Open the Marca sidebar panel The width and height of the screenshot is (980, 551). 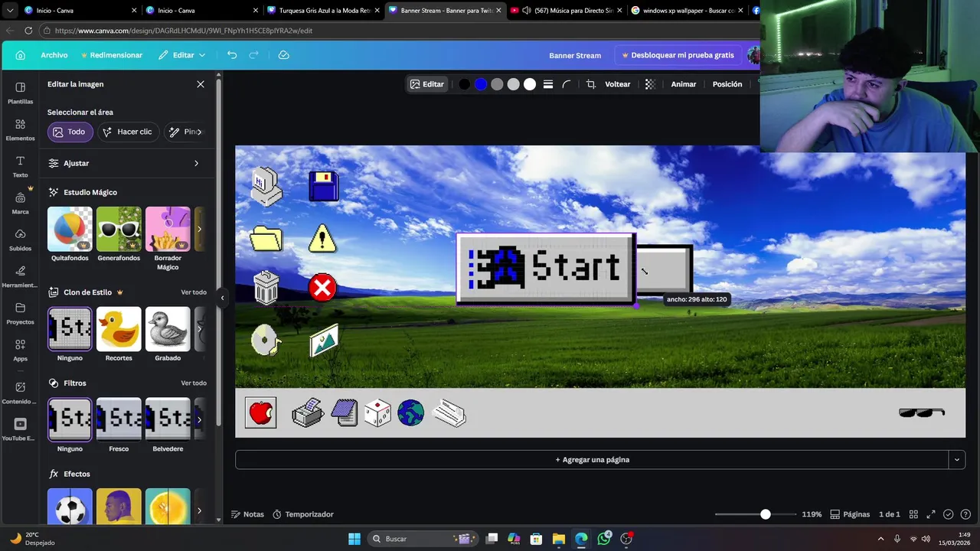point(20,203)
